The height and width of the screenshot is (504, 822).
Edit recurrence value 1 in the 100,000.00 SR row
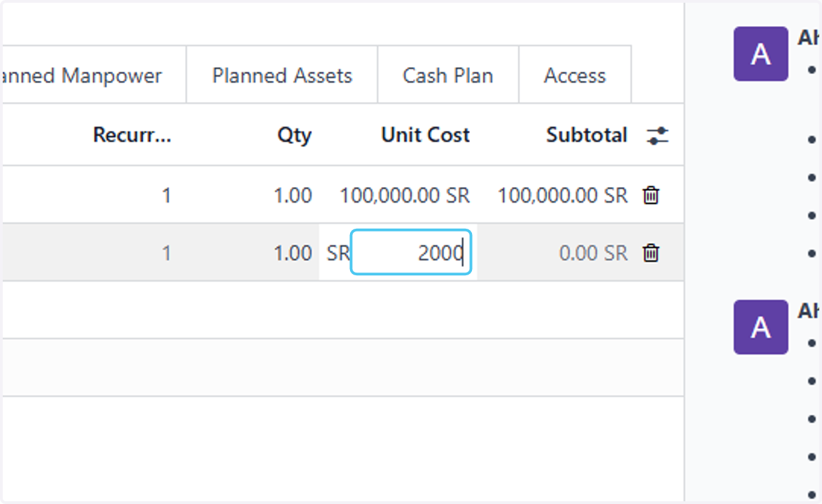[166, 196]
